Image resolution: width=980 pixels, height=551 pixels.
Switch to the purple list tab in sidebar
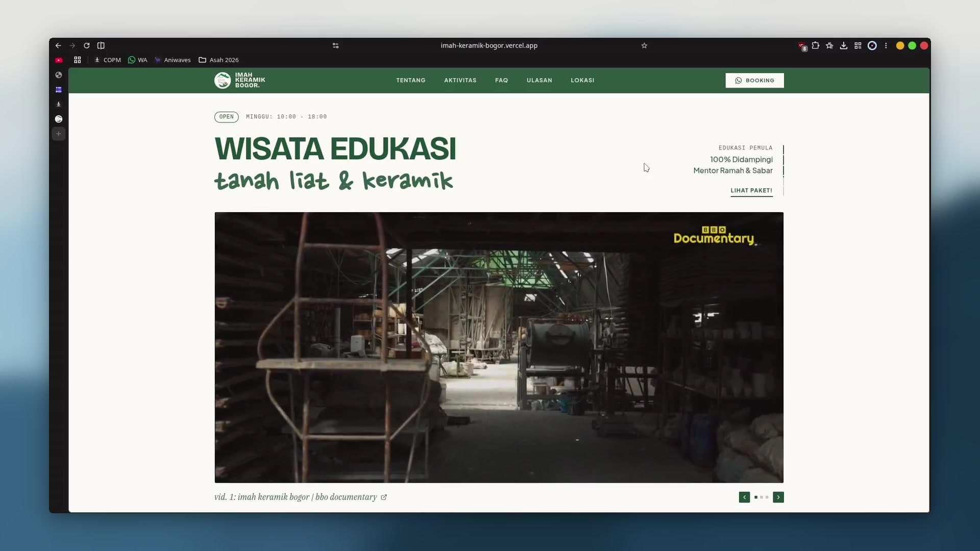click(x=59, y=90)
